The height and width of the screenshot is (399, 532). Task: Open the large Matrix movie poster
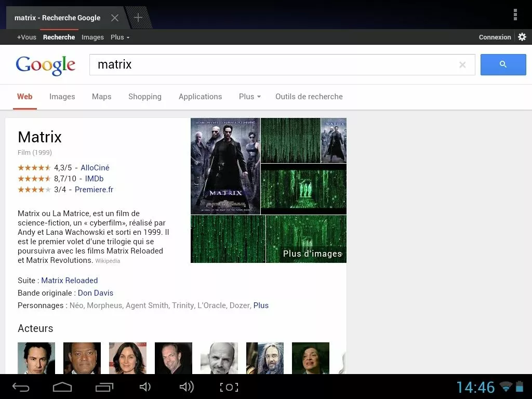(225, 166)
